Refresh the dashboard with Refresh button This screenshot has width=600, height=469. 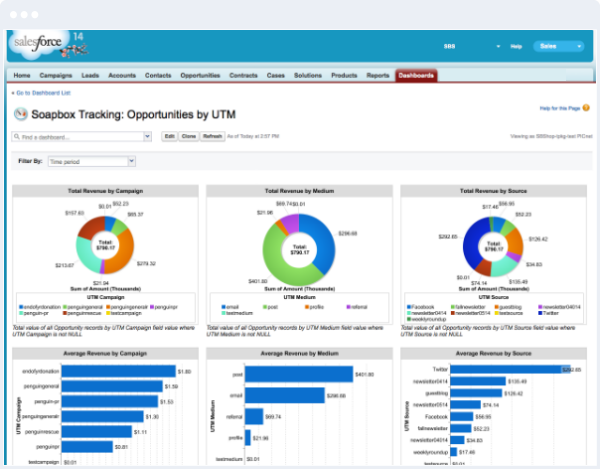pos(212,136)
